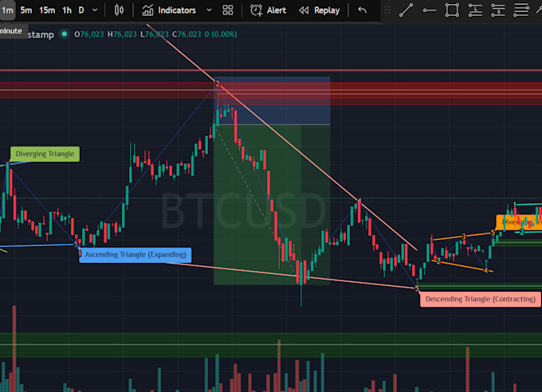The width and height of the screenshot is (542, 392).
Task: Click the 0 (0.00%) change value
Action: 221,34
